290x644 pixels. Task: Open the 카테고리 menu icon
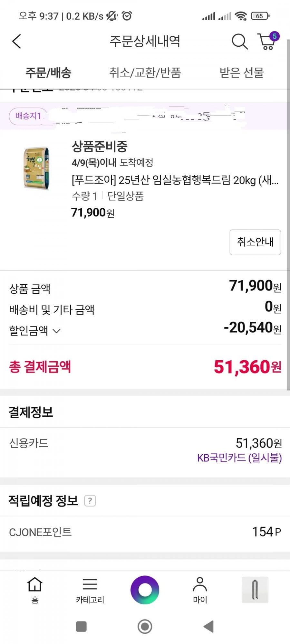tap(90, 589)
